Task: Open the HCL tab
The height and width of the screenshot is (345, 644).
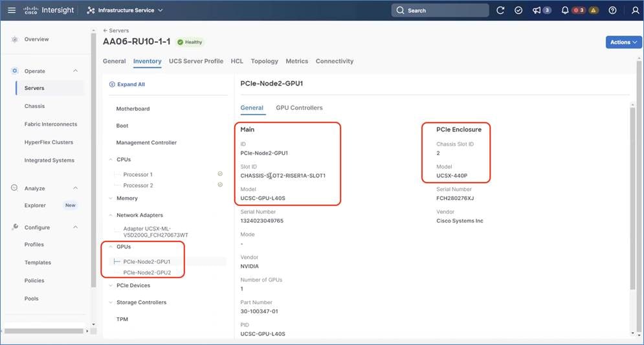Action: pos(237,61)
